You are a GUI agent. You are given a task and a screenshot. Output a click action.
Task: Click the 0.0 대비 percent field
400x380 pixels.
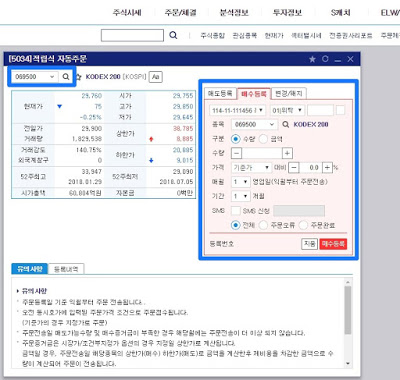(311, 167)
